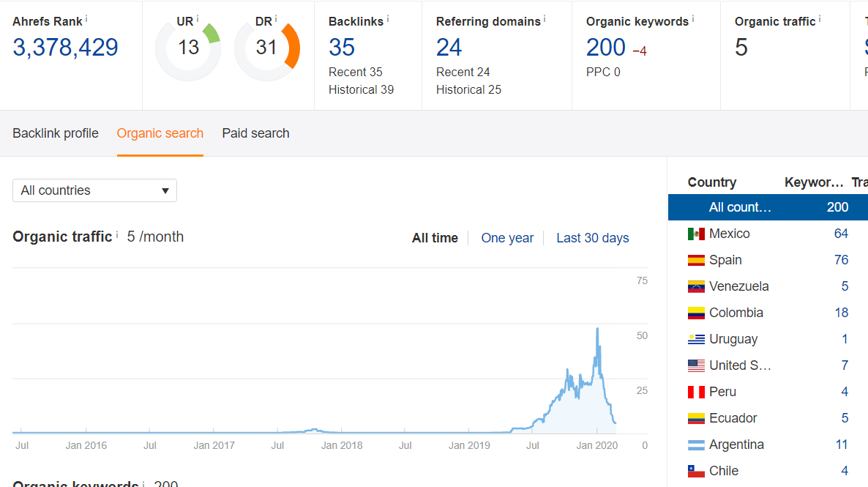Click the Chile country name
The height and width of the screenshot is (487, 868).
[x=724, y=471]
